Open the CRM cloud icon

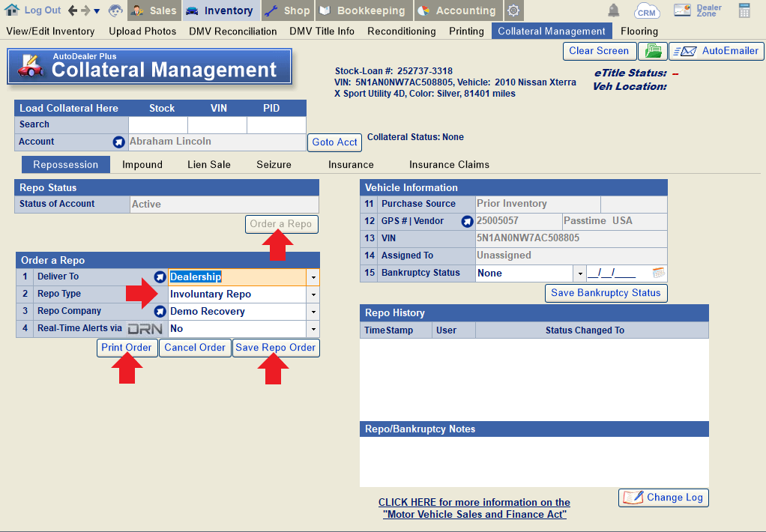[646, 10]
